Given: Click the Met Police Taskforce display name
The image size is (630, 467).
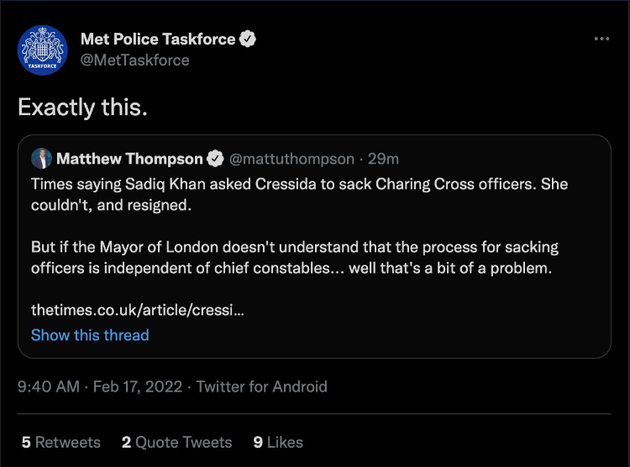Looking at the screenshot, I should click(x=158, y=39).
